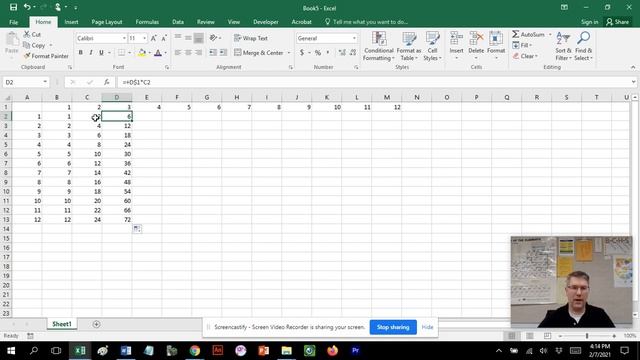This screenshot has width=640, height=360.
Task: Toggle Underline formatting
Action: pyautogui.click(x=101, y=53)
